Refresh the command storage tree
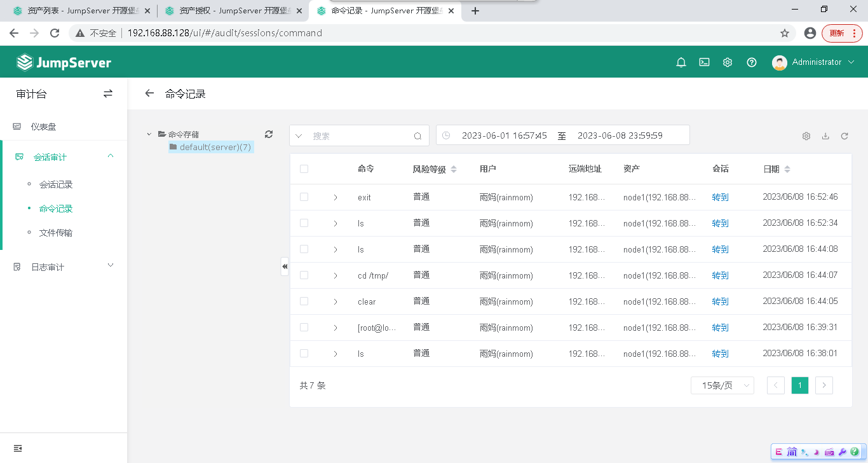868x463 pixels. coord(269,134)
